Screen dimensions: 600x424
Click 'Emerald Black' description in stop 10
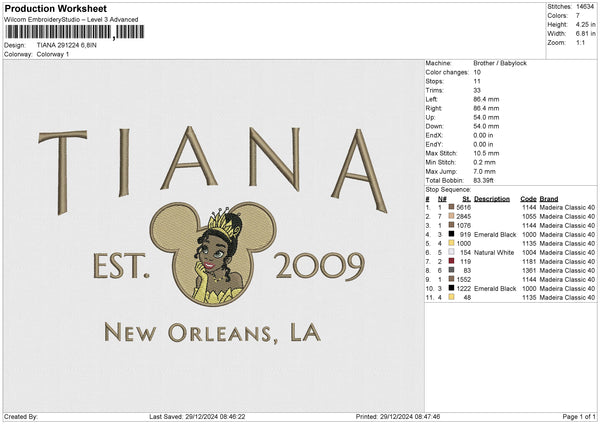click(x=495, y=289)
